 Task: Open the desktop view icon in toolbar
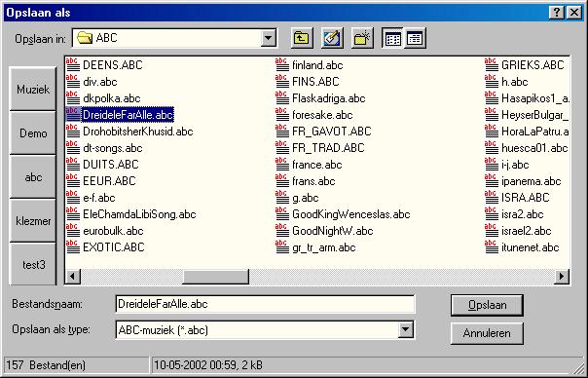[332, 38]
